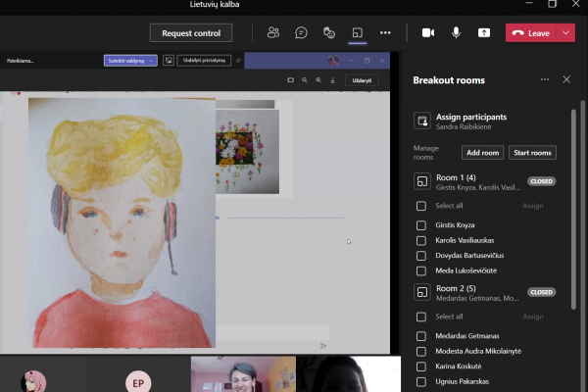Open more actions ellipsis in toolbar
Viewport: 588px width, 392px height.
(x=385, y=33)
